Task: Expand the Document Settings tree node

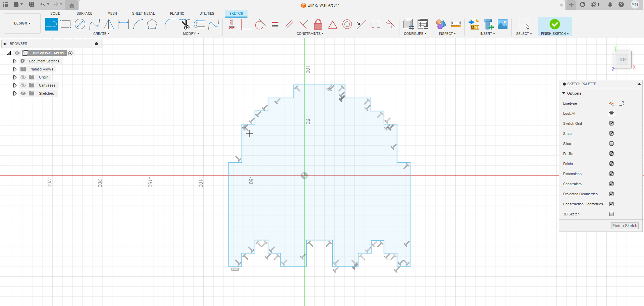Action: click(x=15, y=61)
